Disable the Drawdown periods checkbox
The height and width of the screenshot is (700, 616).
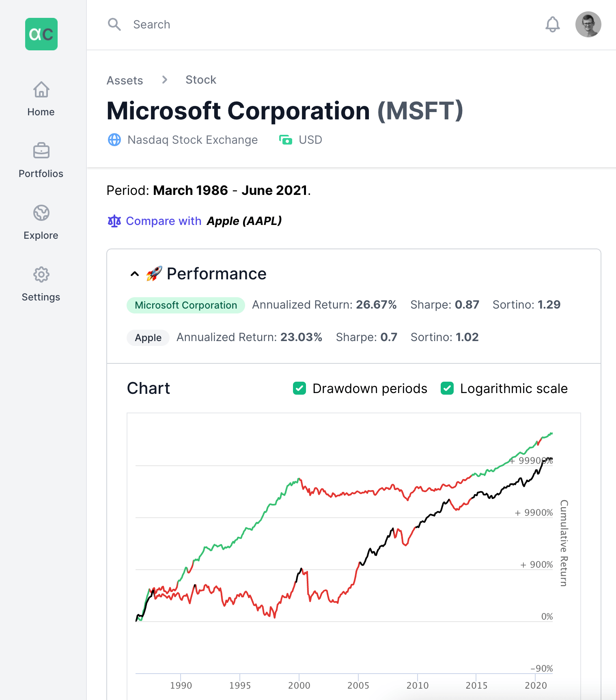tap(299, 388)
